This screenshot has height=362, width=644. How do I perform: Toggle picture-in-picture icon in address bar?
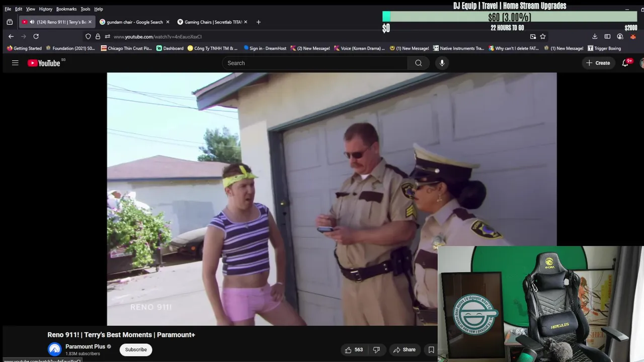point(533,36)
